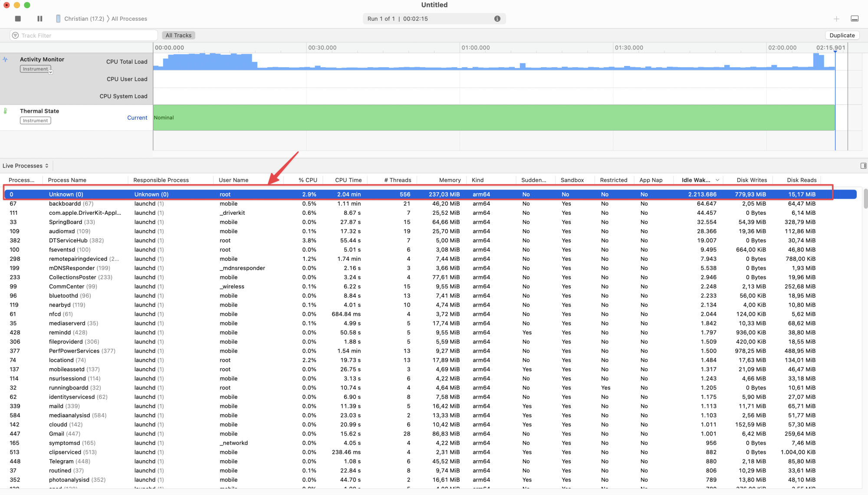Image resolution: width=868 pixels, height=495 pixels.
Task: Type in the Track Filter field
Action: tap(87, 36)
